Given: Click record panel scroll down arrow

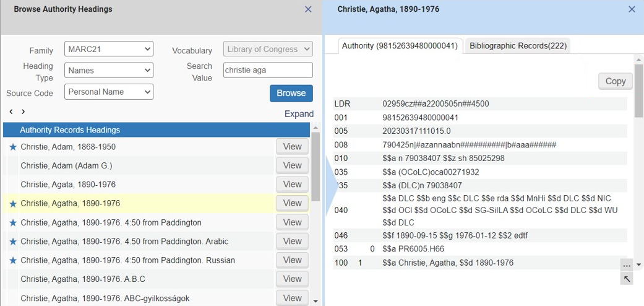Looking at the screenshot, I should click(x=638, y=264).
